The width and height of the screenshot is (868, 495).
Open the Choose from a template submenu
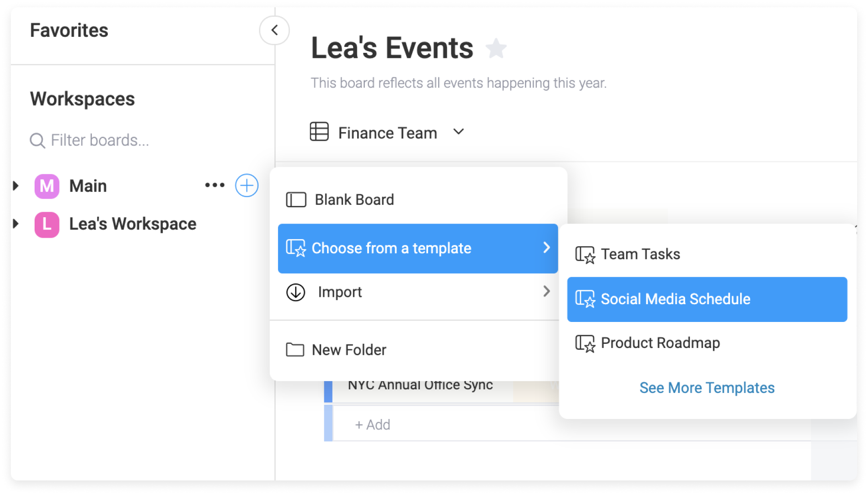click(418, 249)
